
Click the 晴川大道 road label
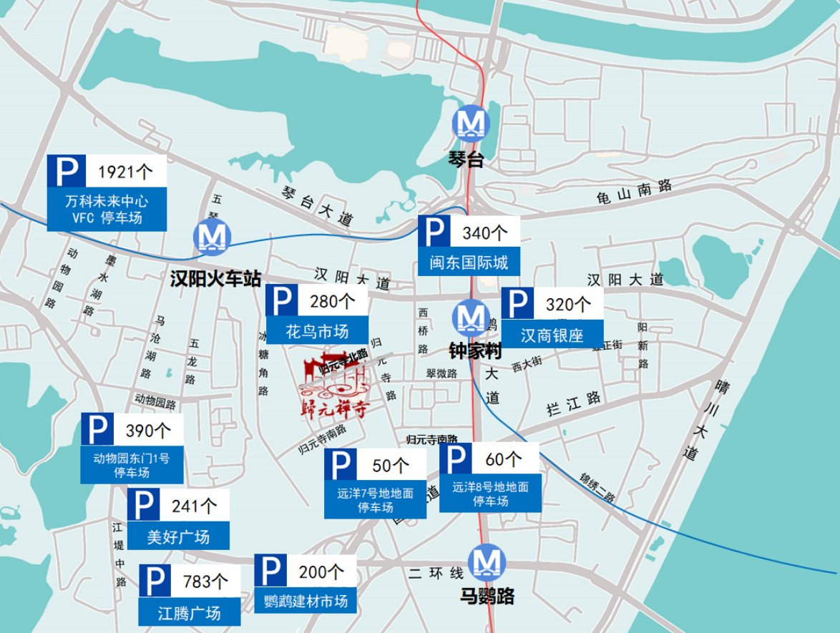pos(707,419)
